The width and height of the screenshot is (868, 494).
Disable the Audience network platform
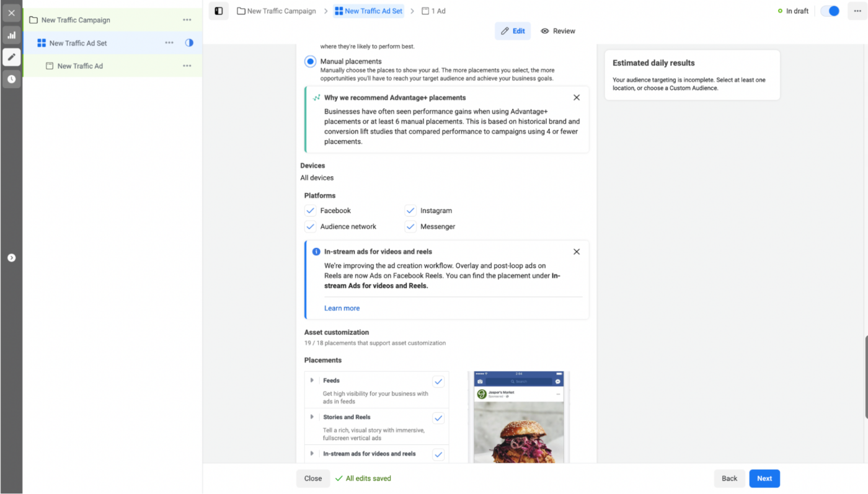tap(310, 226)
